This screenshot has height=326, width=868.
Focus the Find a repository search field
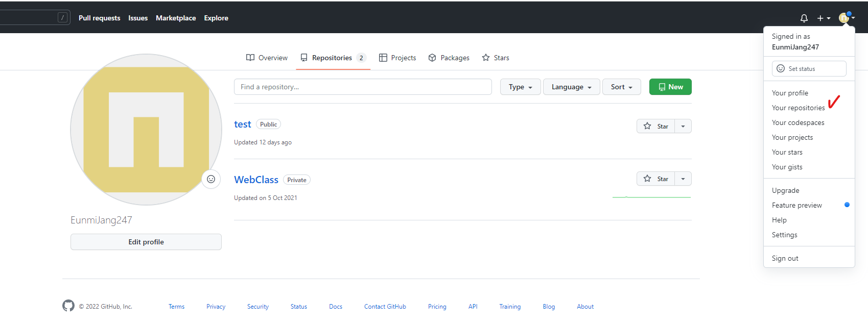[x=363, y=87]
